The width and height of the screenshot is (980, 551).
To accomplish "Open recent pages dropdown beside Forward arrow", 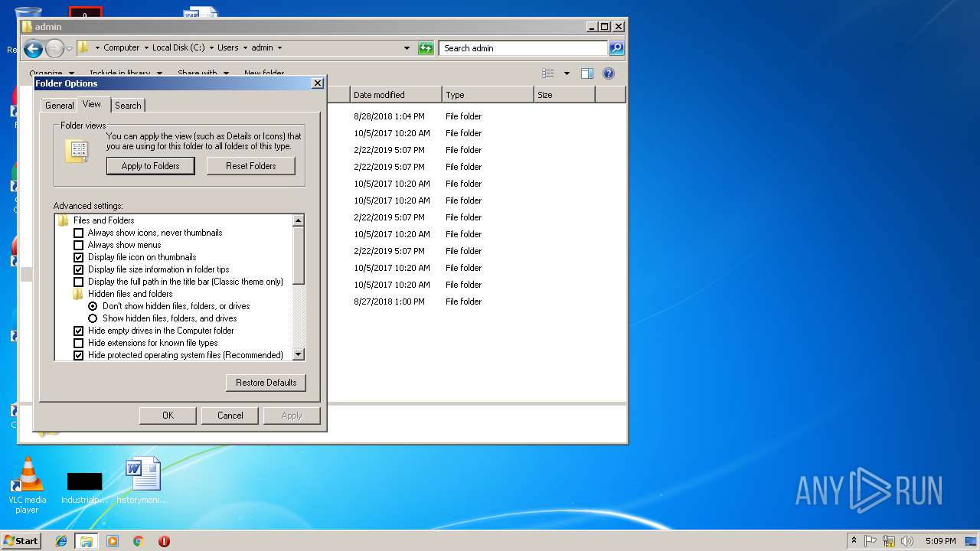I will pyautogui.click(x=69, y=49).
